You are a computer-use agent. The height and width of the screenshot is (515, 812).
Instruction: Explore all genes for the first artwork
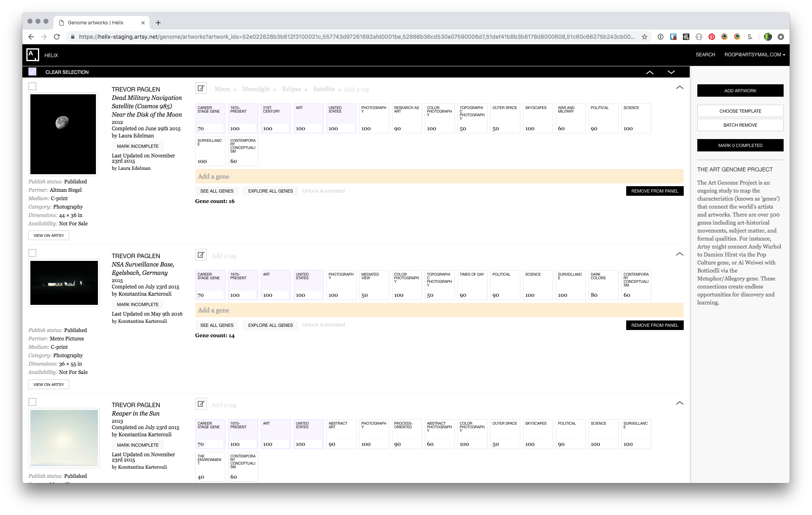pos(271,191)
